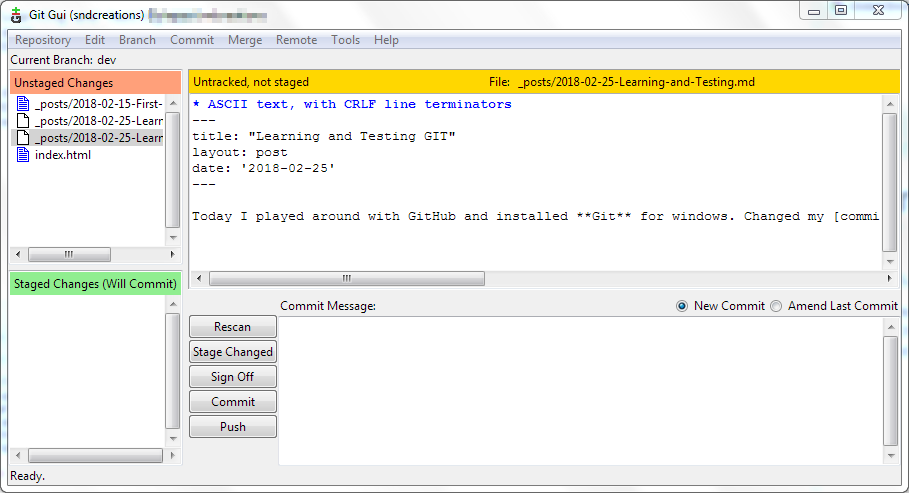This screenshot has width=909, height=493.
Task: Click the Commit button
Action: (232, 401)
